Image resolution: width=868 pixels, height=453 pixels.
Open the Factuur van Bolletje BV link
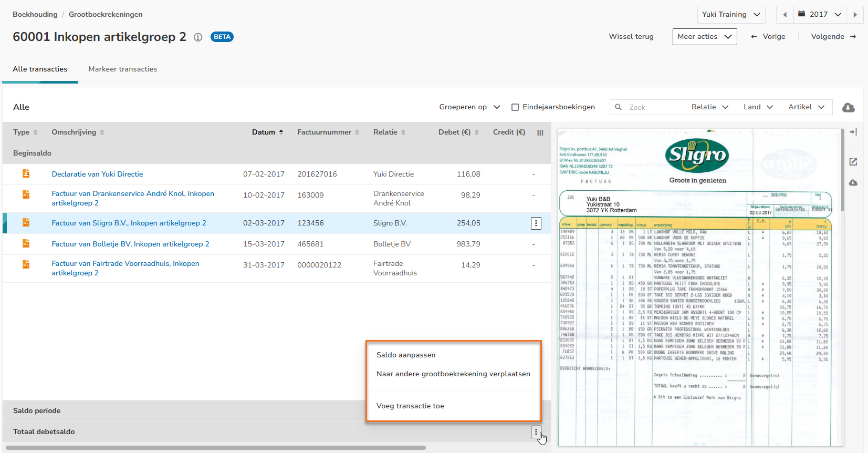click(130, 244)
